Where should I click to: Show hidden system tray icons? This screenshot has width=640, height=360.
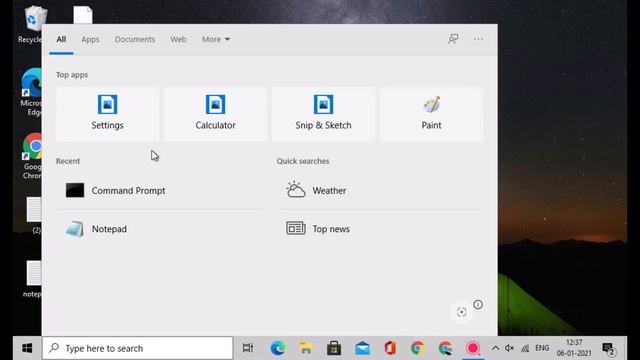coord(495,348)
